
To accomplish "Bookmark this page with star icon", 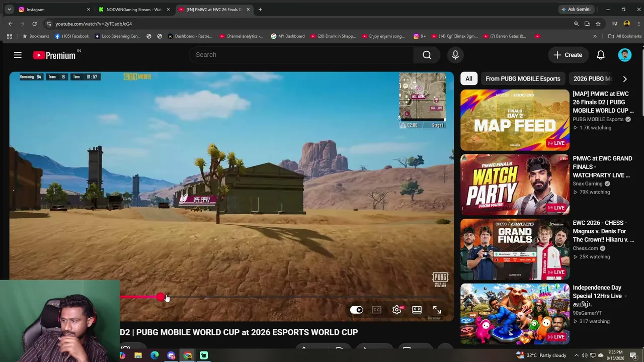I will (x=598, y=24).
